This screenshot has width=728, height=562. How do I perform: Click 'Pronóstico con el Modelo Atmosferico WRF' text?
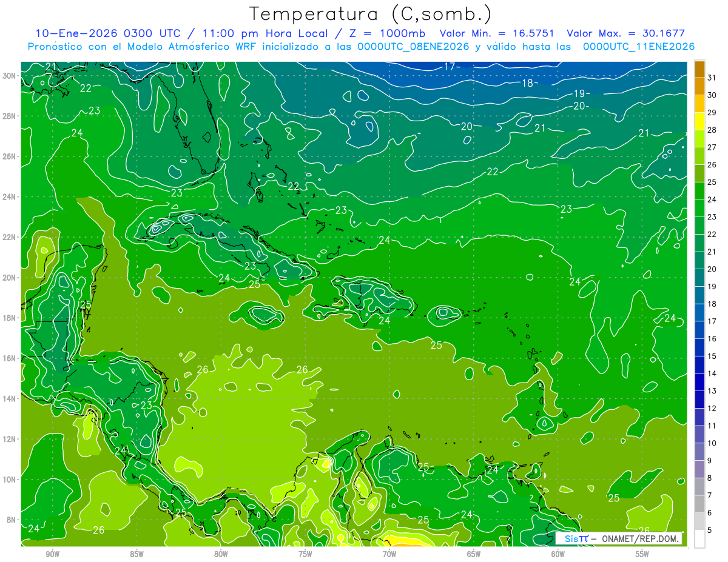[x=143, y=47]
